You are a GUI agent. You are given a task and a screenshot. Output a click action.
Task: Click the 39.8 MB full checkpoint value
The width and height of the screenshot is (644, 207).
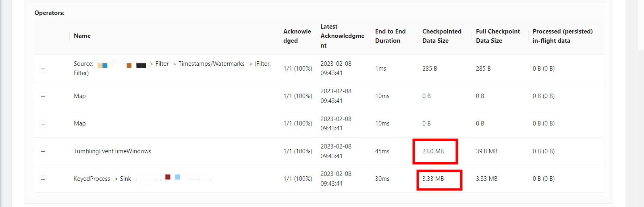(x=487, y=151)
